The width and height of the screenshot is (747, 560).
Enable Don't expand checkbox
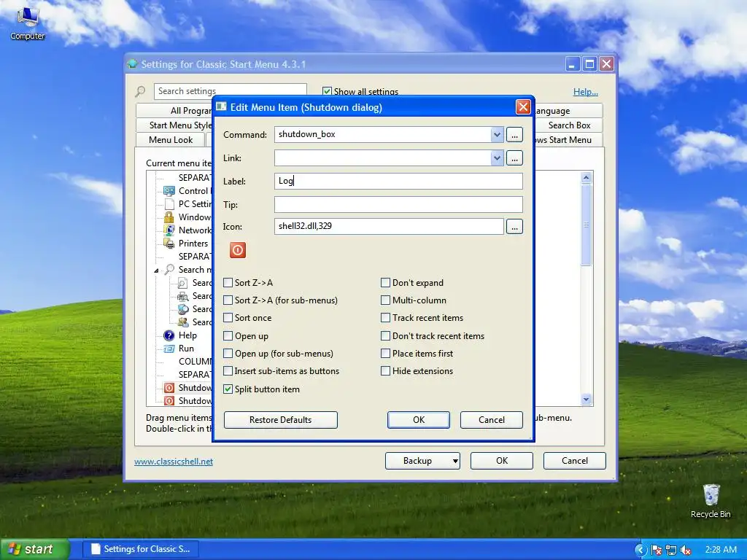click(385, 283)
